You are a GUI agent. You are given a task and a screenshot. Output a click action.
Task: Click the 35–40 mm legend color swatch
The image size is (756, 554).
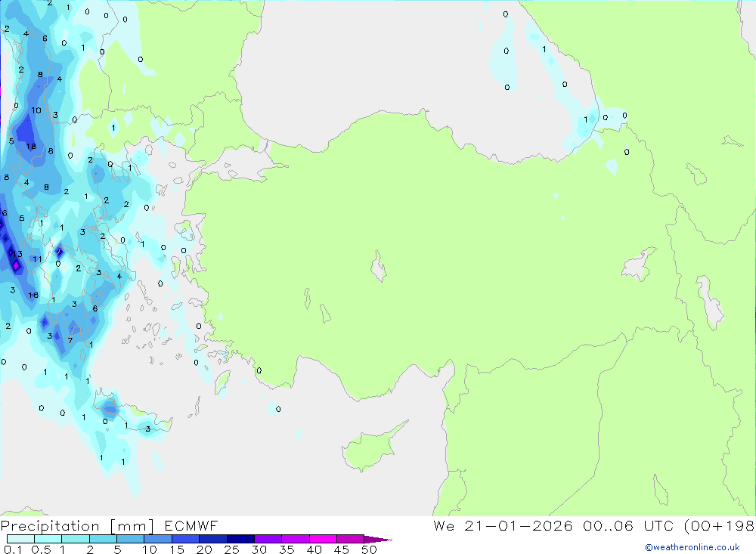point(296,539)
